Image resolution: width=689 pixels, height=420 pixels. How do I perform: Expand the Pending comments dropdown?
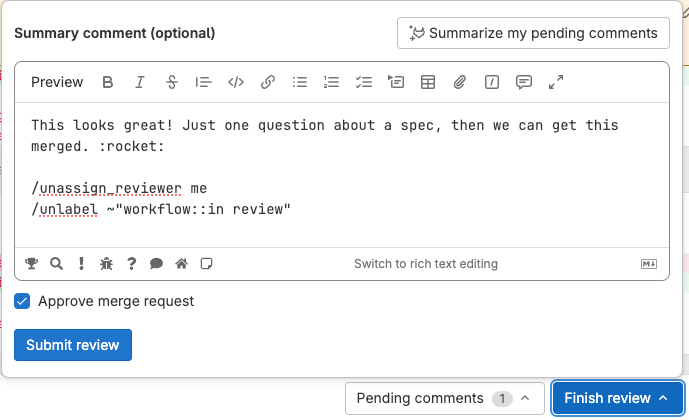445,398
